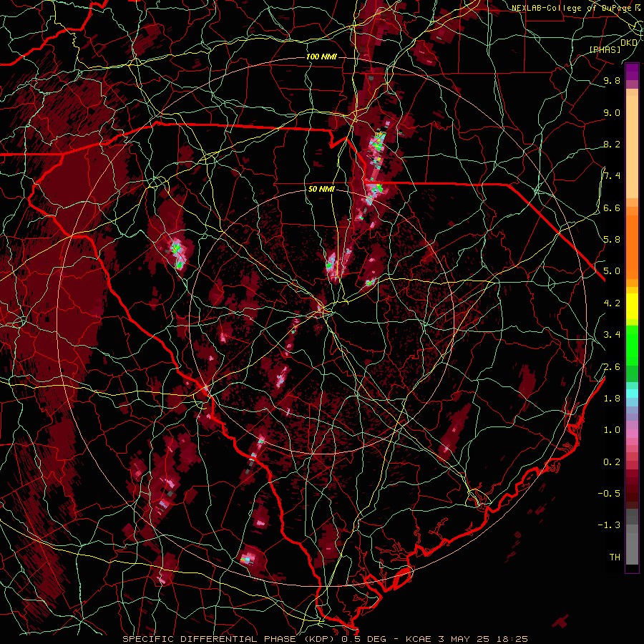This screenshot has width=644, height=644.
Task: Click the 4.2 value on color scale
Action: click(x=612, y=303)
